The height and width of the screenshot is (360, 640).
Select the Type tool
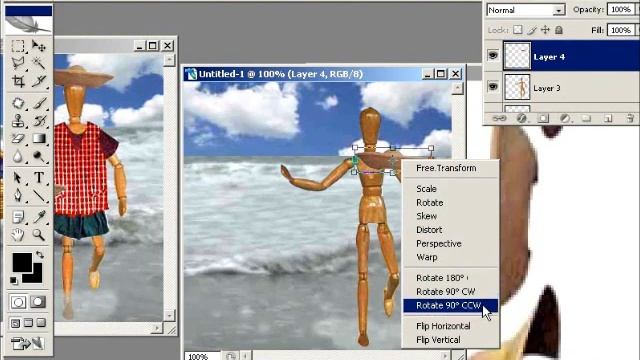39,178
